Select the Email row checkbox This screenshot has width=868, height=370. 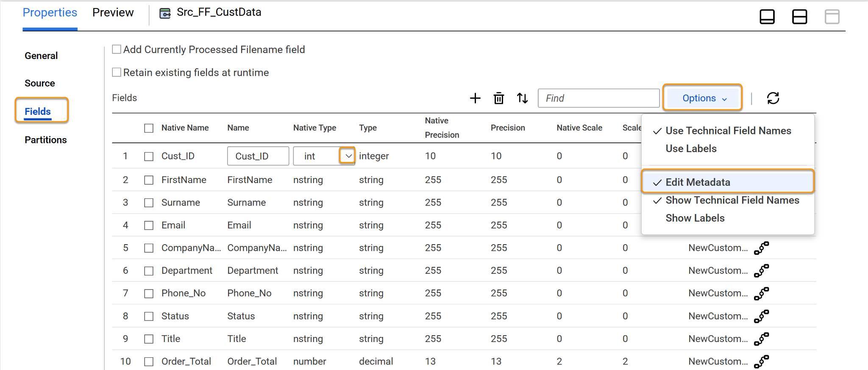(x=149, y=225)
